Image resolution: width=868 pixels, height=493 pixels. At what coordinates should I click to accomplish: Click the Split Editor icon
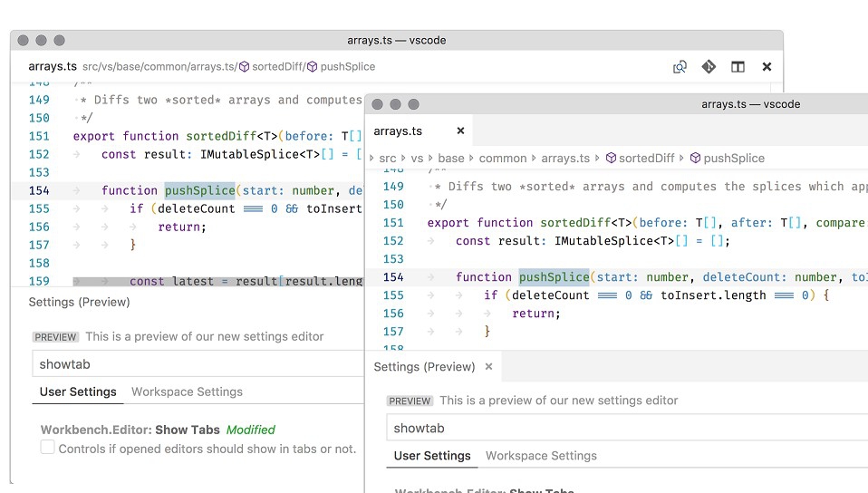pos(738,66)
